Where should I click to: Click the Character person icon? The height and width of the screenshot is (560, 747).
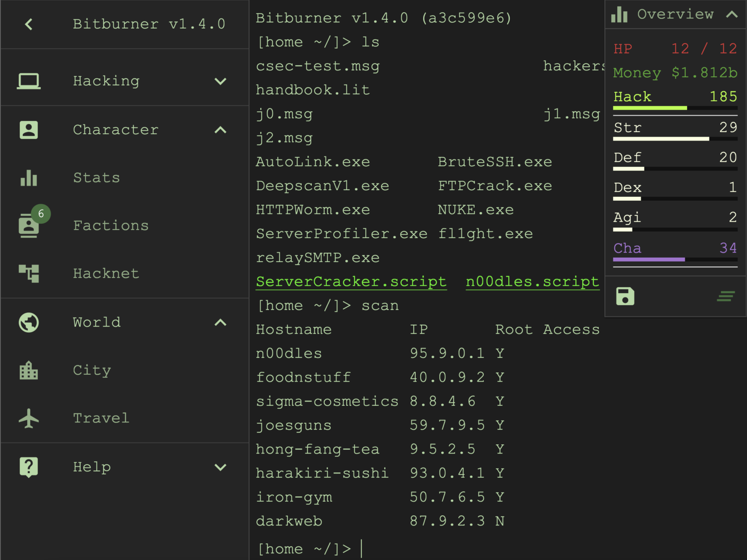tap(29, 130)
